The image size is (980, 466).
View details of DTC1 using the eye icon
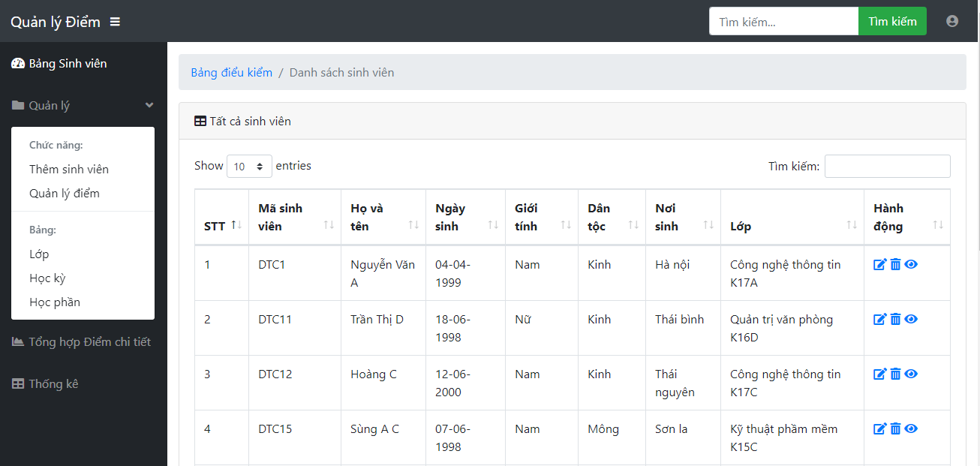point(910,264)
